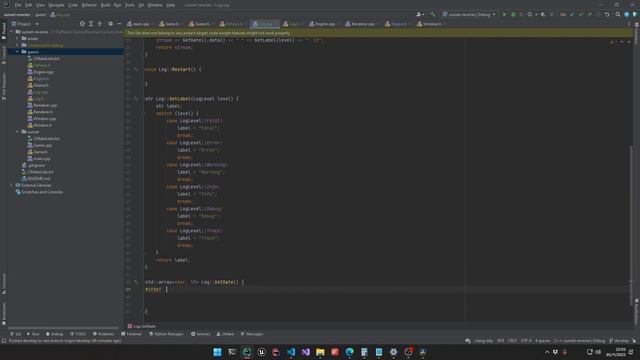Open Project panel gear options
This screenshot has height=360, width=640.
point(111,24)
